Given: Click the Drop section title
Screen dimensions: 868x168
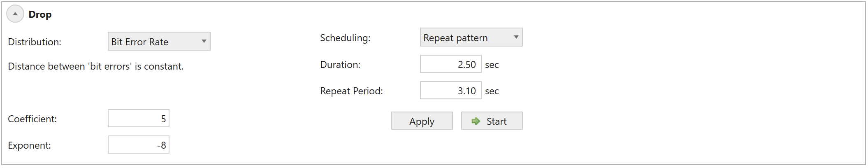Looking at the screenshot, I should coord(40,14).
